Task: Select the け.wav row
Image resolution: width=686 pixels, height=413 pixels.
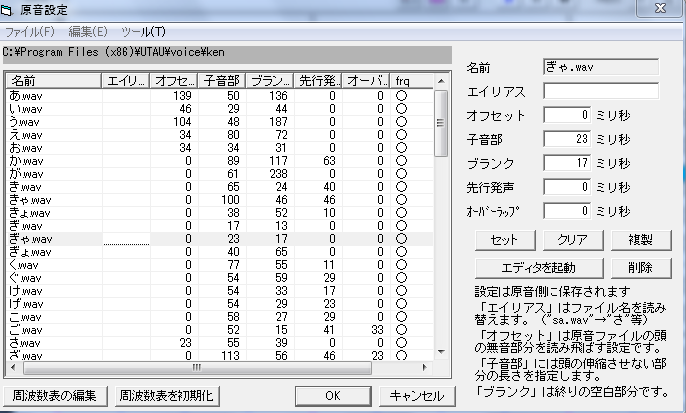Action: [x=220, y=291]
